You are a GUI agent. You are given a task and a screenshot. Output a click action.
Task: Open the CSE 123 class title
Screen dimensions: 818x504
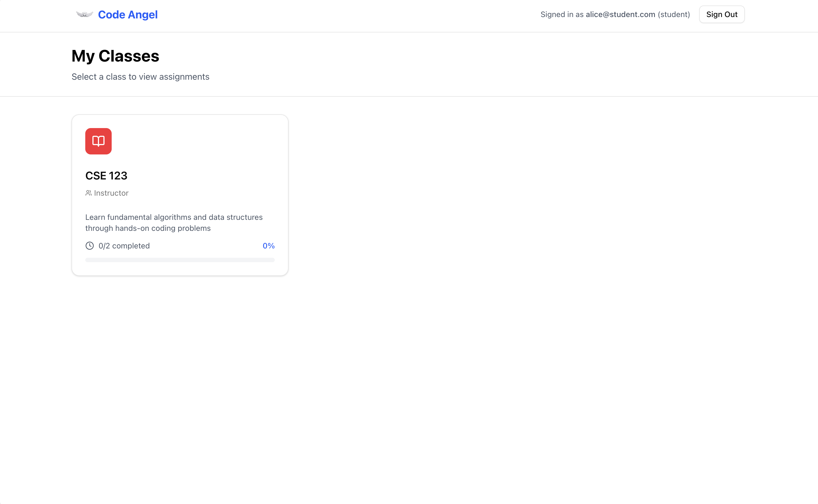[x=106, y=176]
